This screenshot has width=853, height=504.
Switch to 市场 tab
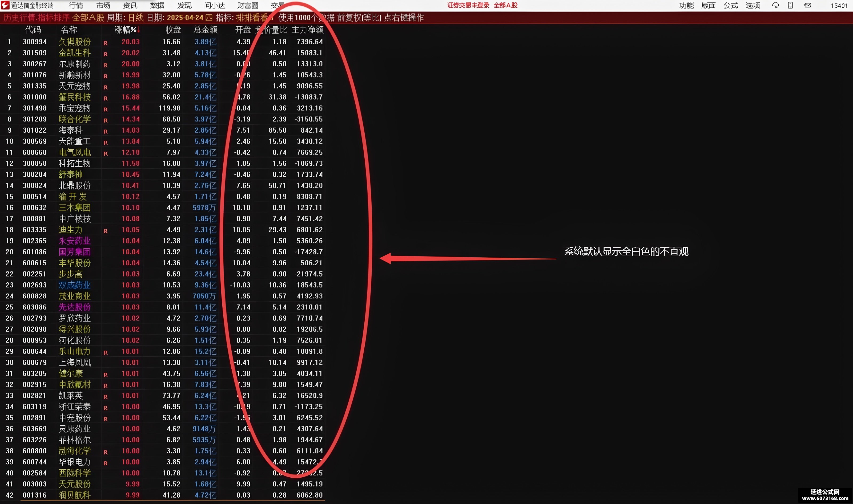pos(103,5)
